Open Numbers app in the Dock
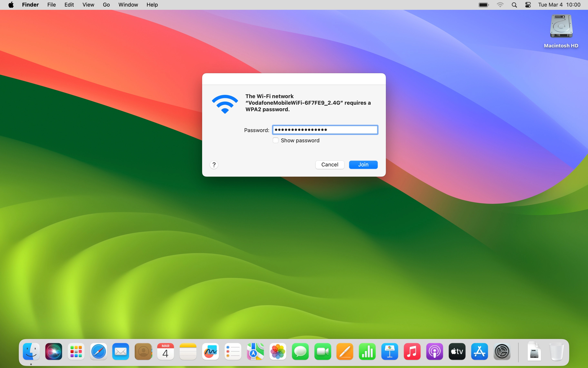 tap(367, 351)
